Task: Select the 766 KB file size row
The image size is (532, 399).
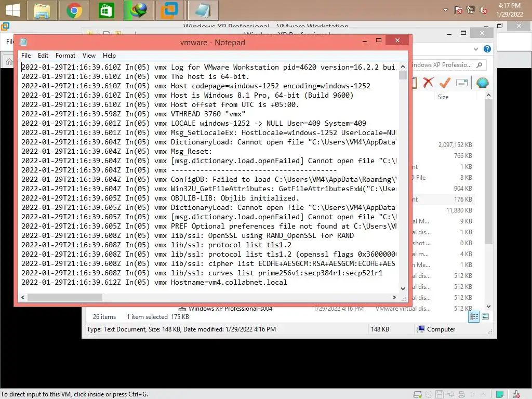Action: (x=463, y=156)
